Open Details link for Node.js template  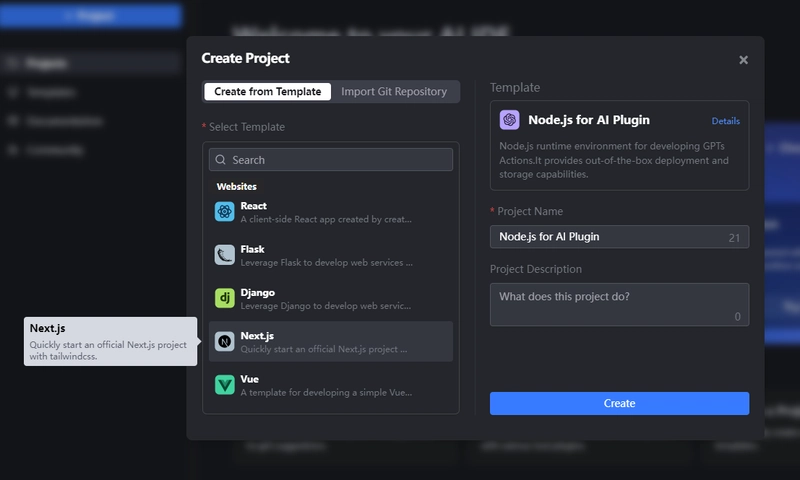pyautogui.click(x=726, y=121)
